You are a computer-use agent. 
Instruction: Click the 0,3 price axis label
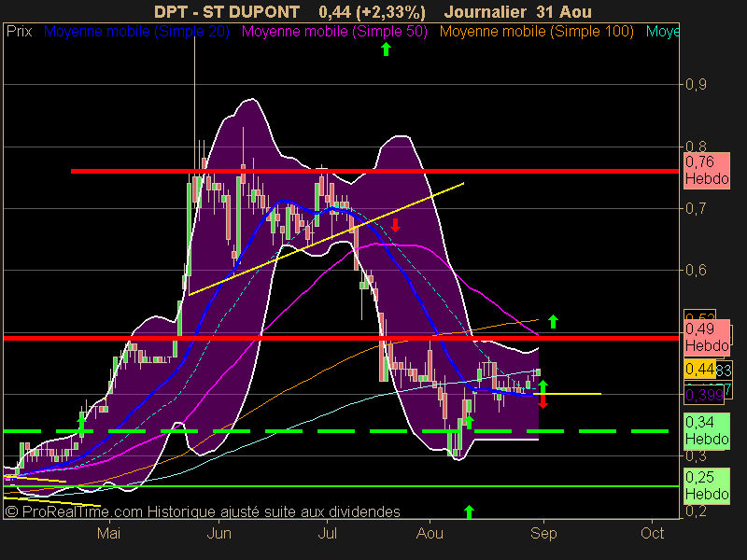696,455
